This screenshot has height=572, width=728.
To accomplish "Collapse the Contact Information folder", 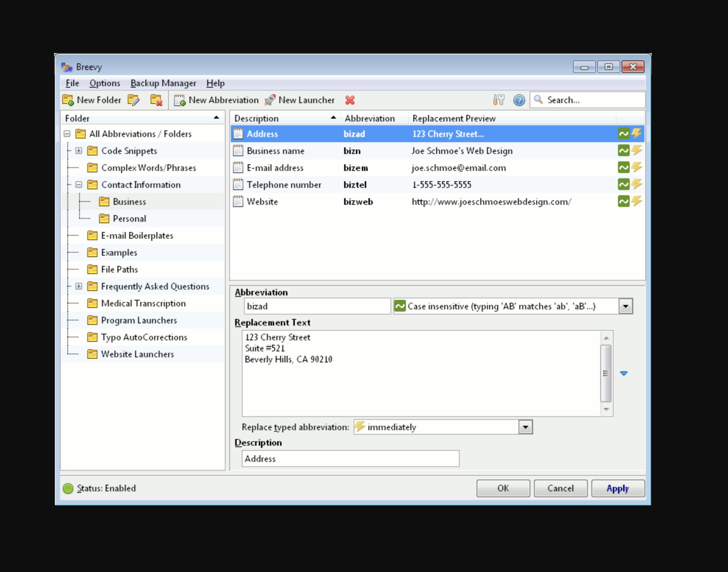I will 79,185.
